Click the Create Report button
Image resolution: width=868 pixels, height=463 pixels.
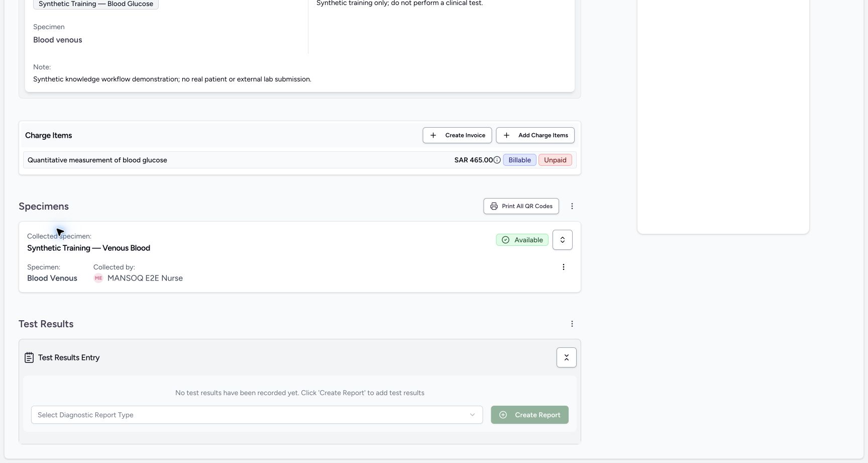coord(529,415)
